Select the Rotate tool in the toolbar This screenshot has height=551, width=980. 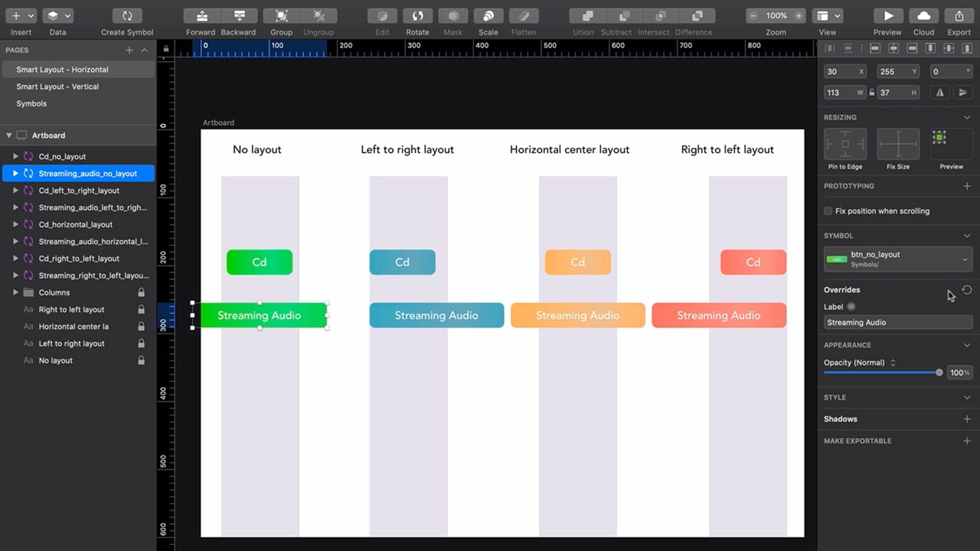coord(417,15)
